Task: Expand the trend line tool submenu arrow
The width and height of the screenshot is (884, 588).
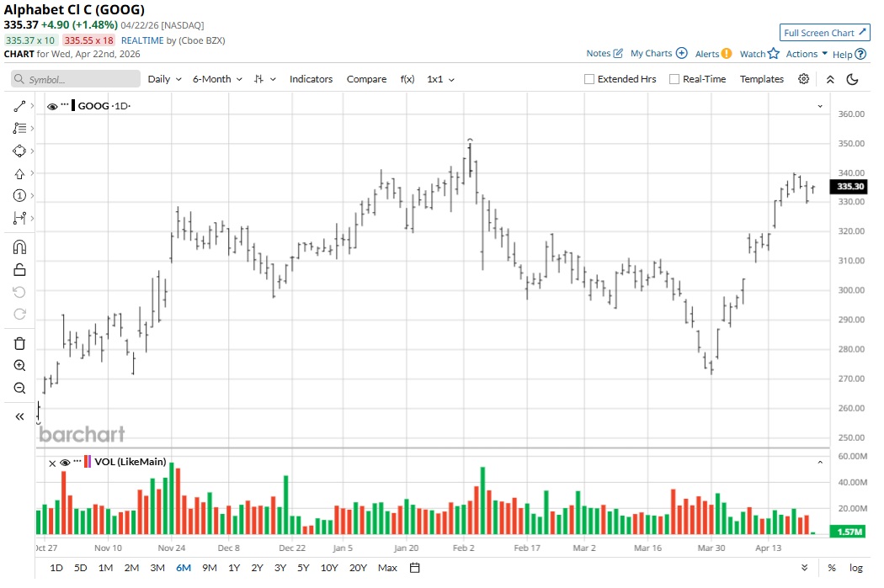Action: pos(32,106)
